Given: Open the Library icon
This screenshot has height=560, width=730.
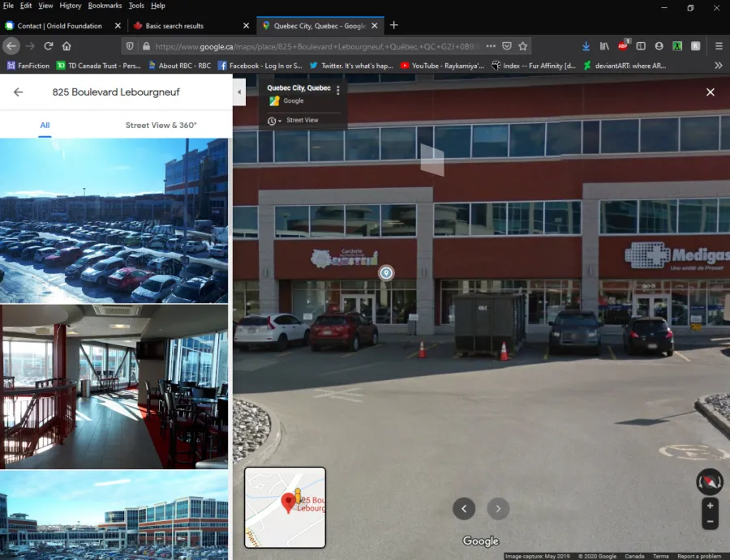Looking at the screenshot, I should coord(604,46).
